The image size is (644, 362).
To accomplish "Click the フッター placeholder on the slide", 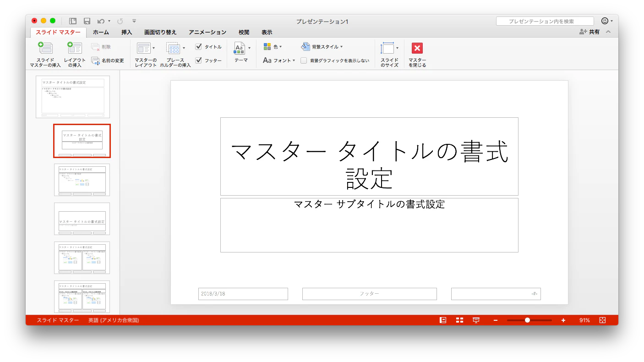I will click(x=370, y=294).
